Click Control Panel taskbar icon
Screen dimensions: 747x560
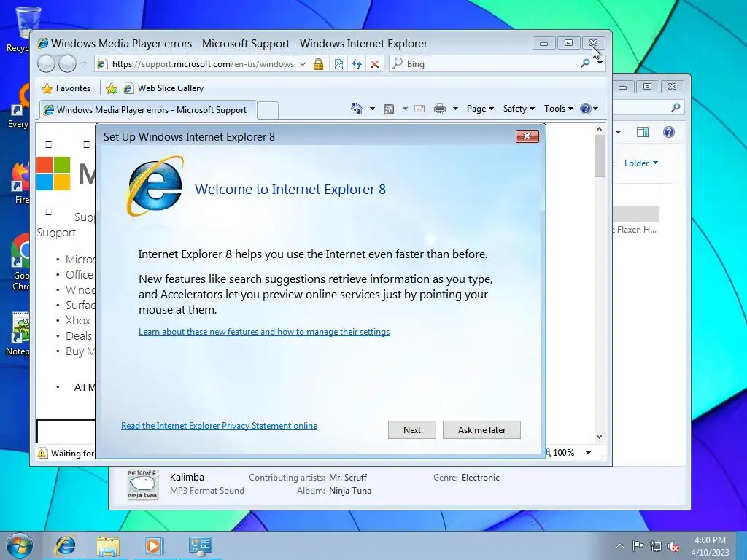(200, 545)
